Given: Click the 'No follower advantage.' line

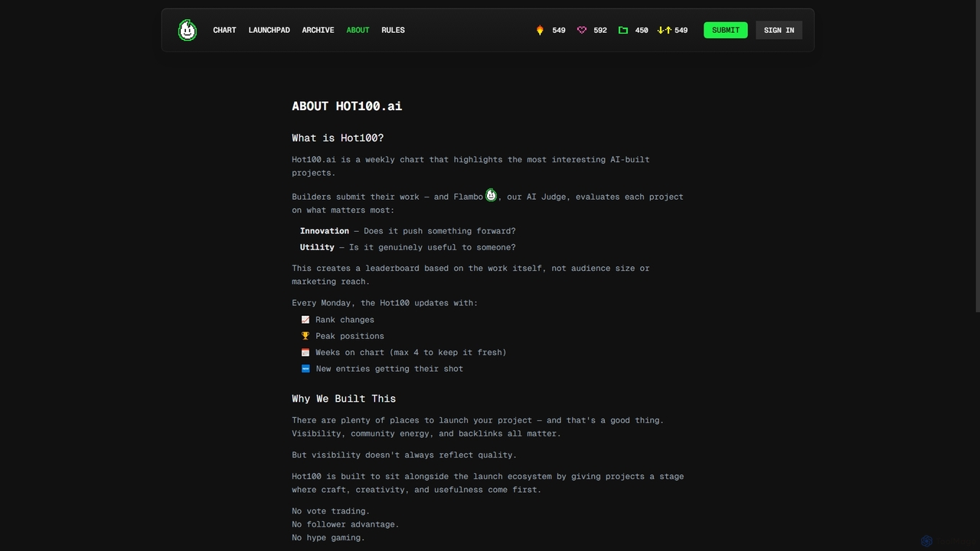Looking at the screenshot, I should (345, 524).
